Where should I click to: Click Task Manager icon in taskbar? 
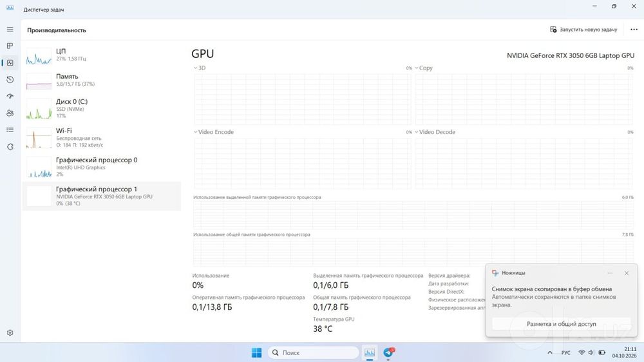(370, 352)
